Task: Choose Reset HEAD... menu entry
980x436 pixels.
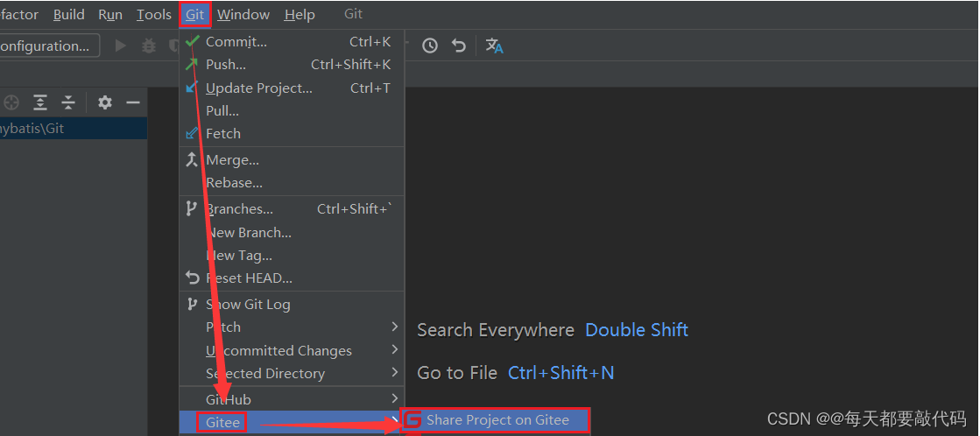Action: 292,278
